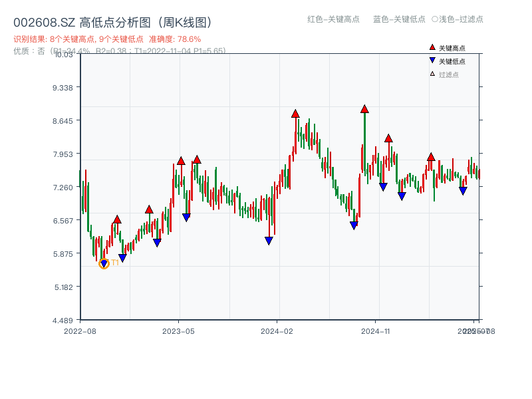Click the last blue key-low triangle on the right
The width and height of the screenshot is (532, 399).
(x=463, y=191)
